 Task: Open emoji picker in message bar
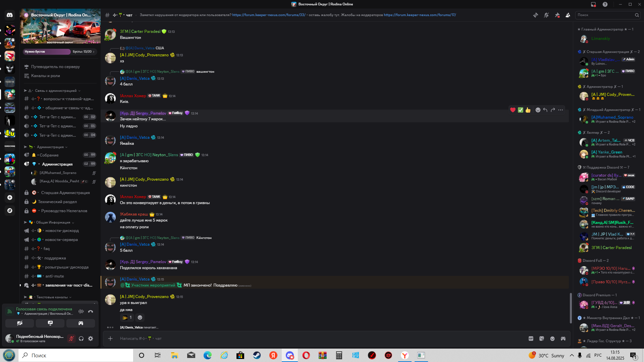pyautogui.click(x=552, y=339)
